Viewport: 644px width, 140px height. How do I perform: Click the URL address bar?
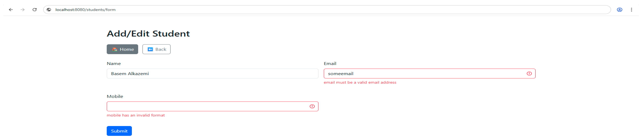(325, 10)
